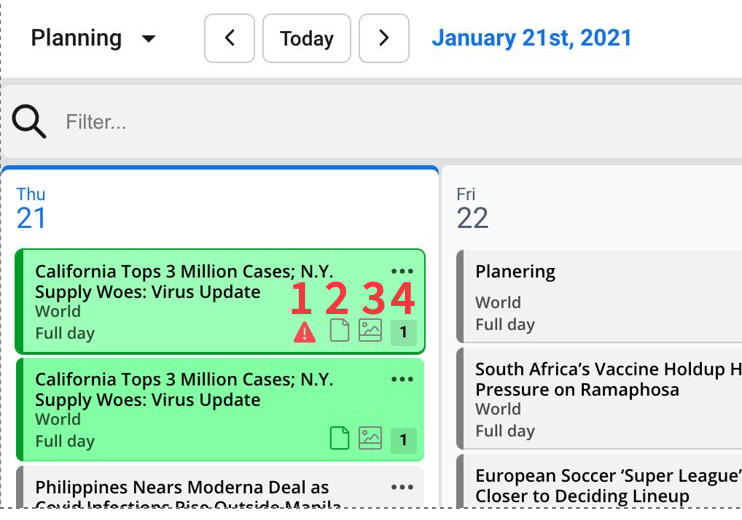The height and width of the screenshot is (520, 742).
Task: Click the count badge on first California card
Action: [x=403, y=332]
